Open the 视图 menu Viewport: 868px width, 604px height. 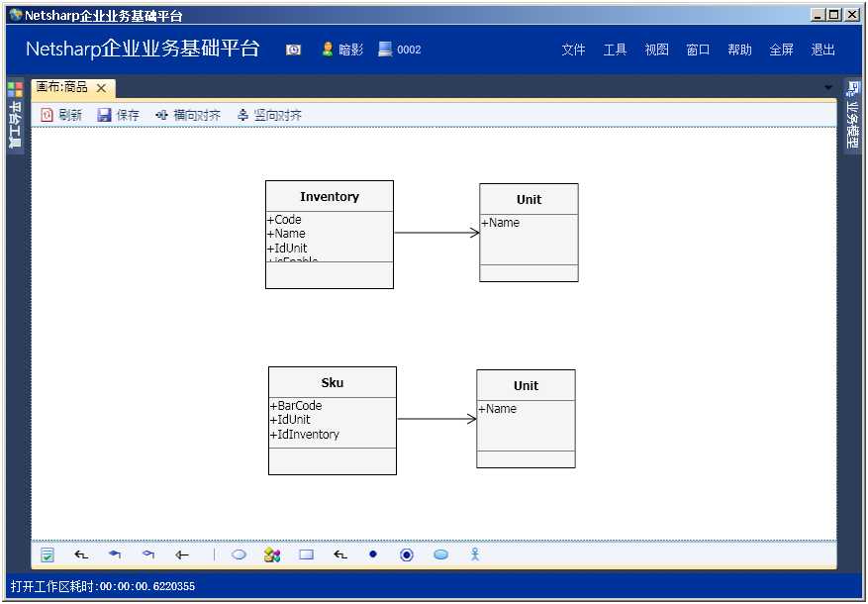pyautogui.click(x=656, y=50)
